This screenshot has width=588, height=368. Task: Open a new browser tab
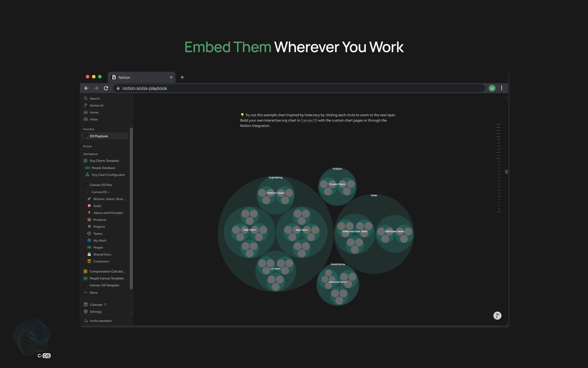182,77
